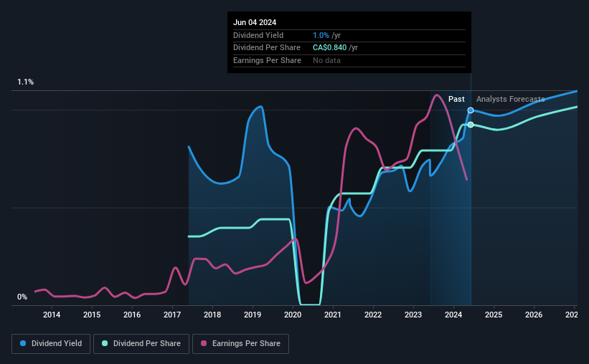
Task: Click the 2026 x-axis tick label
Action: (x=534, y=315)
